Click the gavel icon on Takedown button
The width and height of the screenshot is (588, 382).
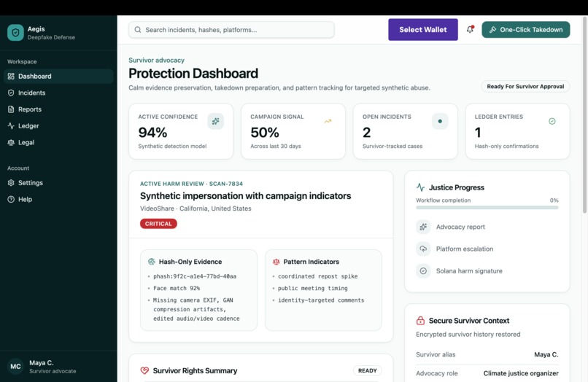tap(492, 30)
